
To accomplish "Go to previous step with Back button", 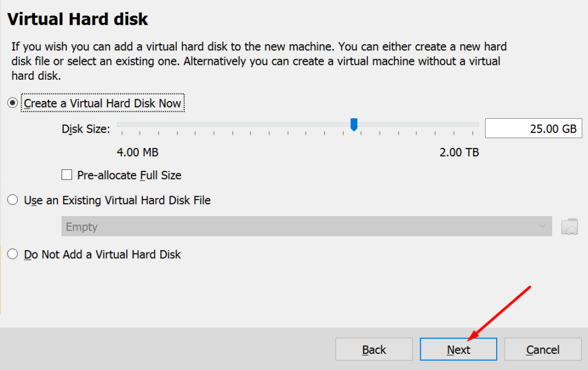I will click(374, 349).
